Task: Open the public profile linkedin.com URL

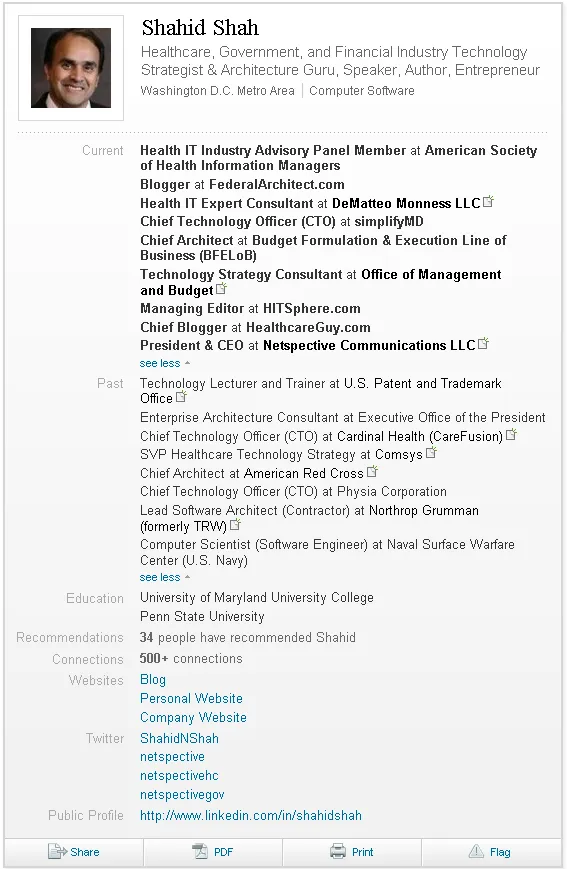Action: (251, 816)
